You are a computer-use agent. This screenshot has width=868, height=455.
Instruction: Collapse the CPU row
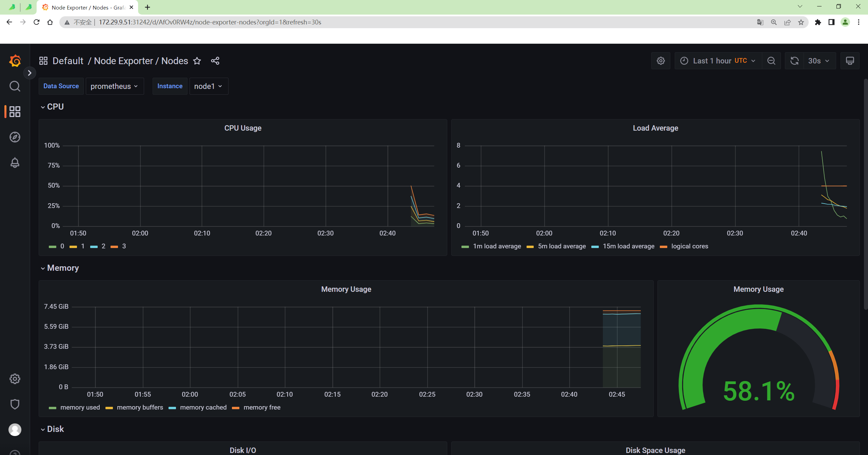[x=53, y=107]
